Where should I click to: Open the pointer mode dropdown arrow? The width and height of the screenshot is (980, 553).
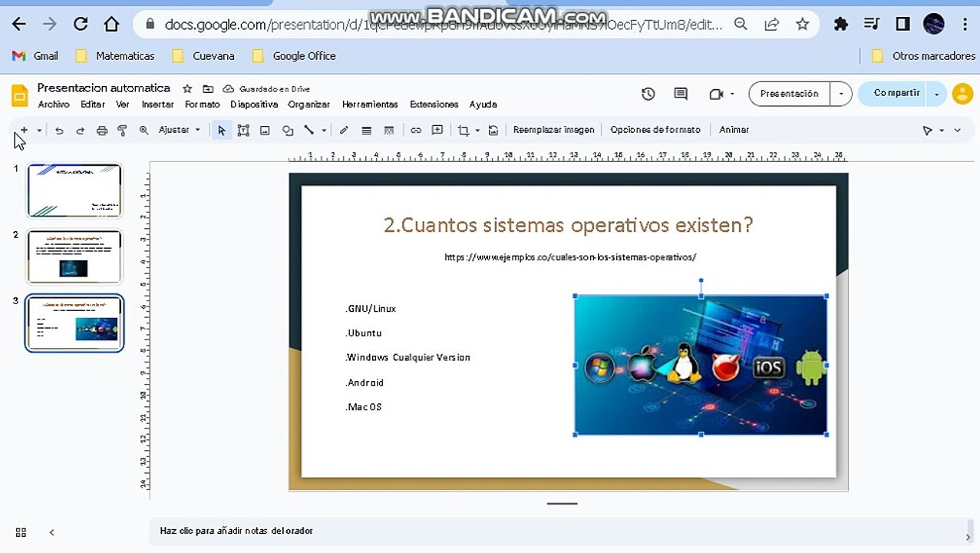pyautogui.click(x=942, y=131)
